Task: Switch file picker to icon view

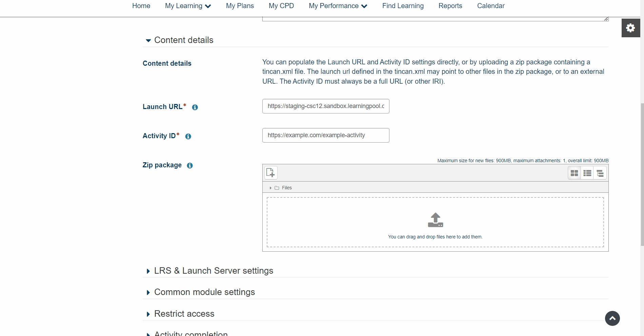Action: (x=575, y=173)
